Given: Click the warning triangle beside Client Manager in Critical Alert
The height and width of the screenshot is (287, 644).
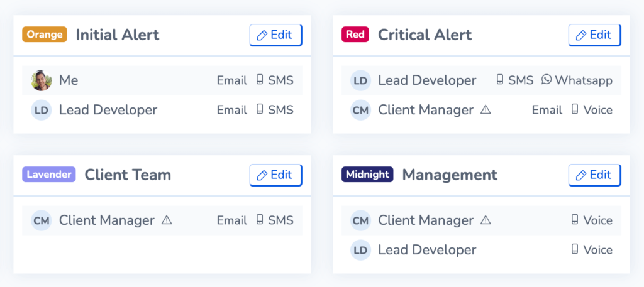Looking at the screenshot, I should pyautogui.click(x=486, y=109).
